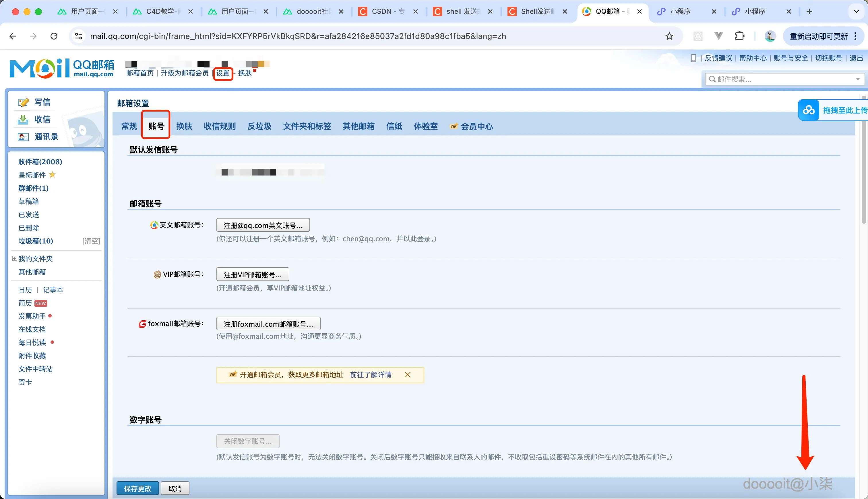Click the 收信 receive mail icon

23,119
